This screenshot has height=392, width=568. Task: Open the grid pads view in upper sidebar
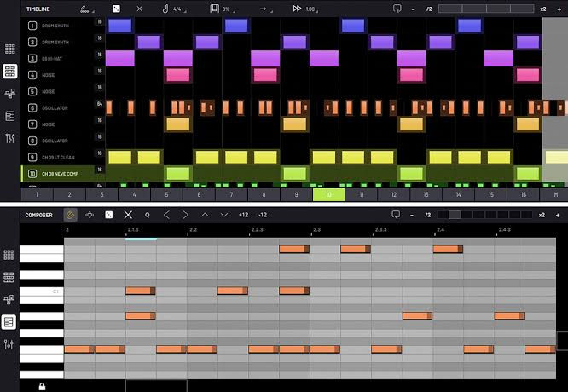9,49
